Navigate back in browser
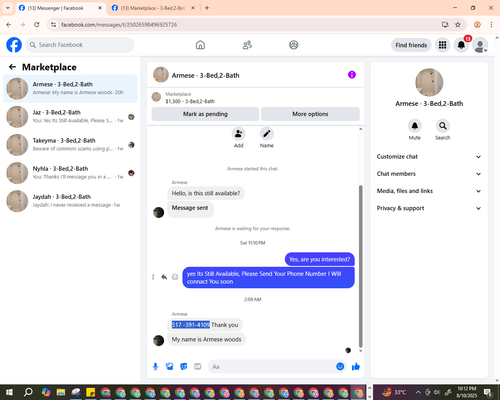This screenshot has width=500, height=400. pyautogui.click(x=9, y=25)
